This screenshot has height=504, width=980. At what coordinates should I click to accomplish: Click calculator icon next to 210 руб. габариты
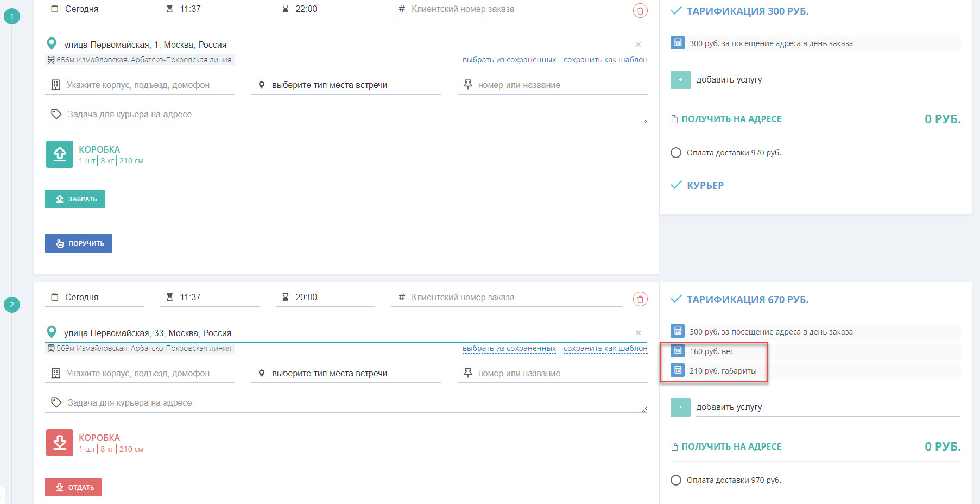678,370
